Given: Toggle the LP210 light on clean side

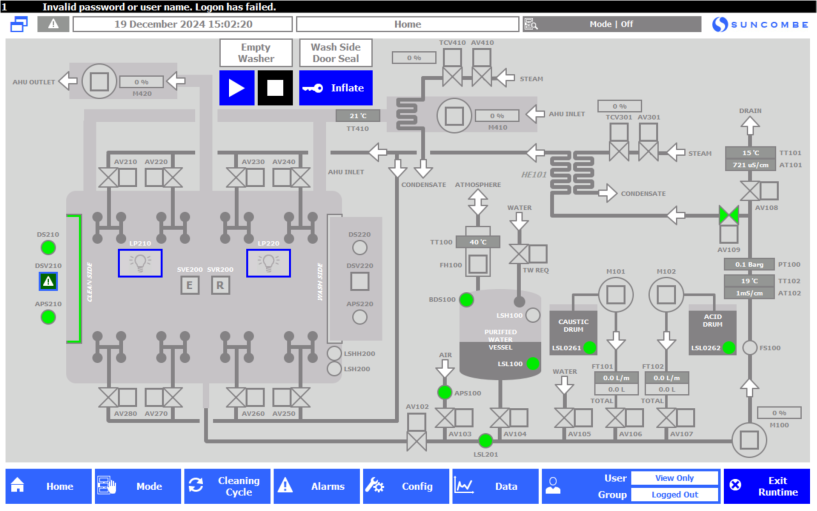Looking at the screenshot, I should pos(140,262).
